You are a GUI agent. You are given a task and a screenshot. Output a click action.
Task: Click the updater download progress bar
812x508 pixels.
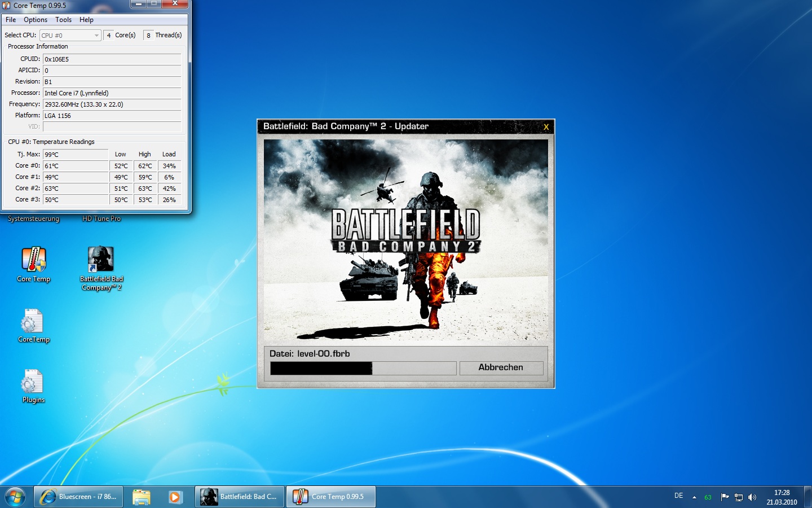pos(363,368)
